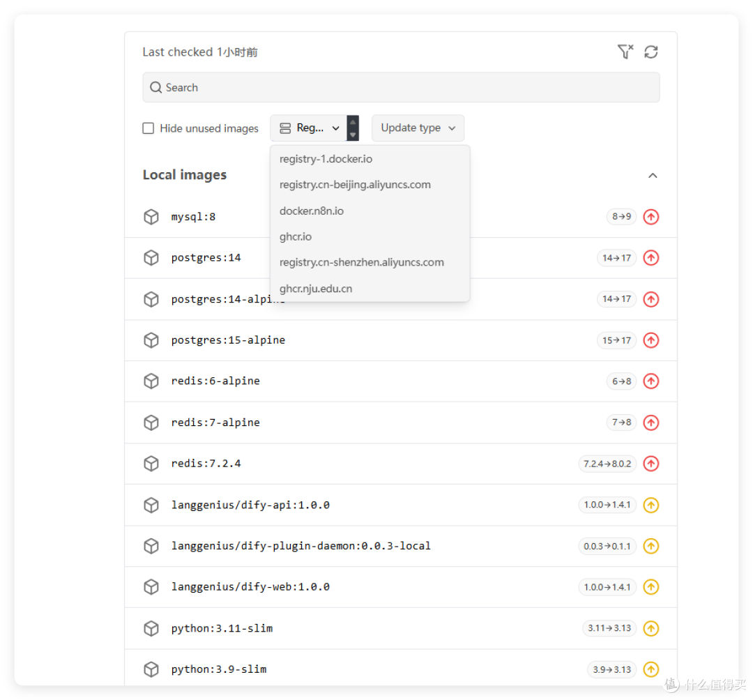This screenshot has height=700, width=753.
Task: Click the package icon next to python:3.11-slim
Action: click(x=151, y=628)
